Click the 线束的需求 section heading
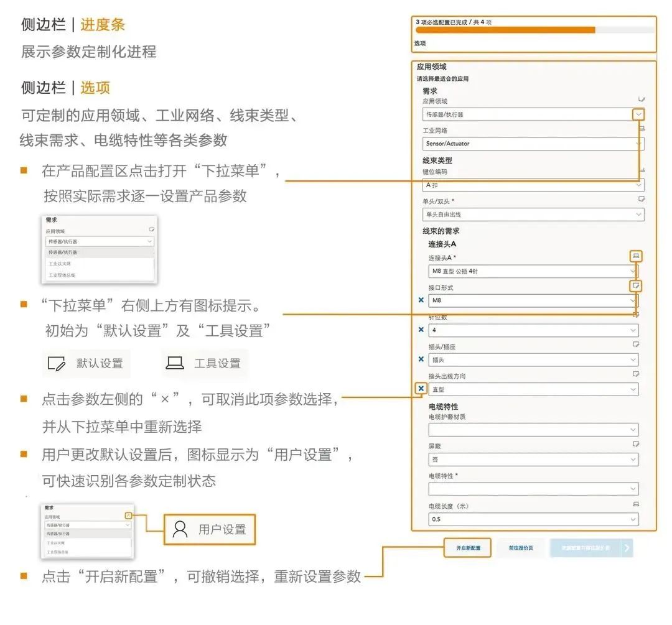Screen dimensions: 672x625 point(441,231)
